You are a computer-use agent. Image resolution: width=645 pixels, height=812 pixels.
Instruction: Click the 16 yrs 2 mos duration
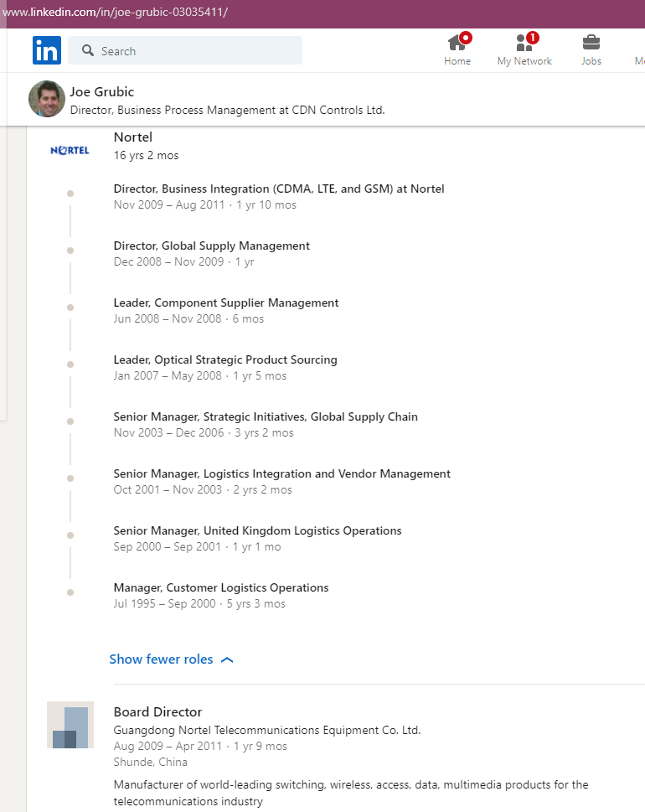pos(146,155)
